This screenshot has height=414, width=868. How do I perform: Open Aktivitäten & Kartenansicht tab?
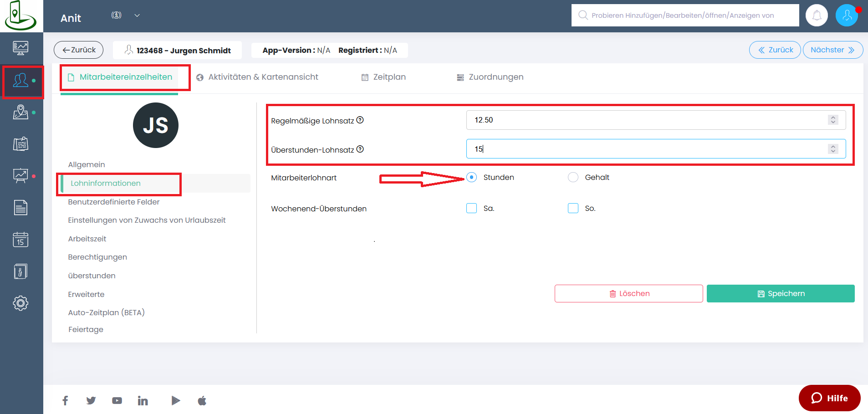tap(257, 77)
